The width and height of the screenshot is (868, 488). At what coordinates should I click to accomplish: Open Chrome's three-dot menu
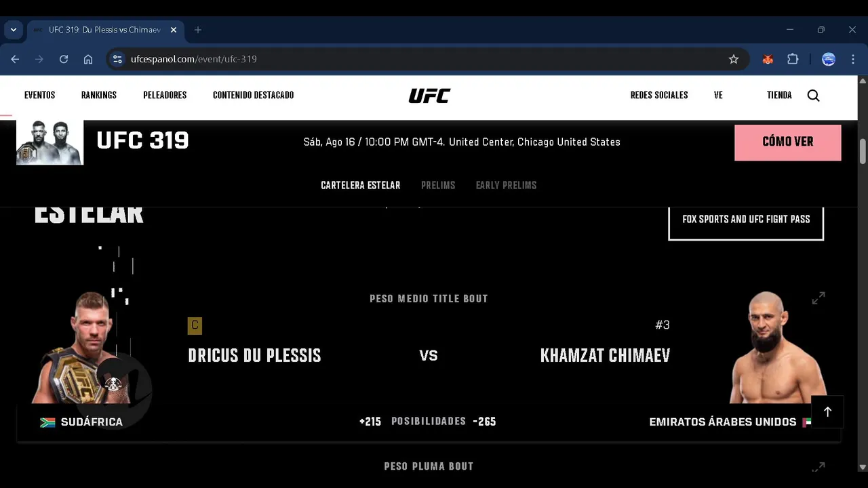coord(852,59)
